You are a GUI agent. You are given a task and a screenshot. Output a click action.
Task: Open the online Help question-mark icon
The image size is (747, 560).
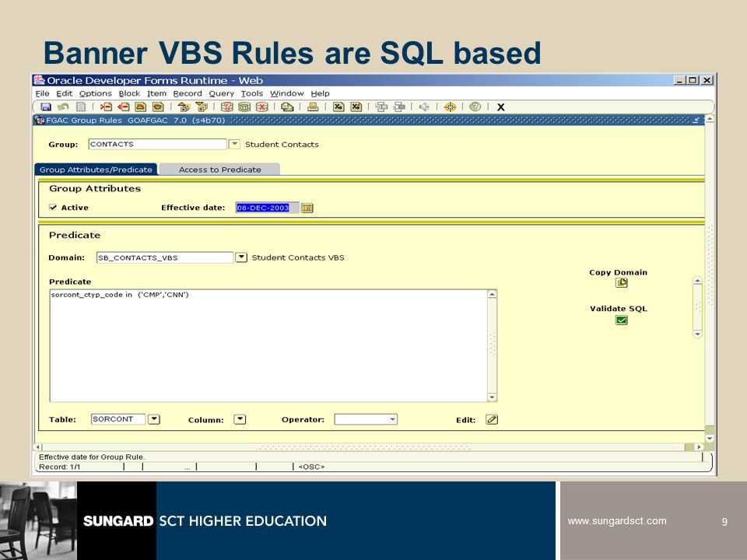475,107
